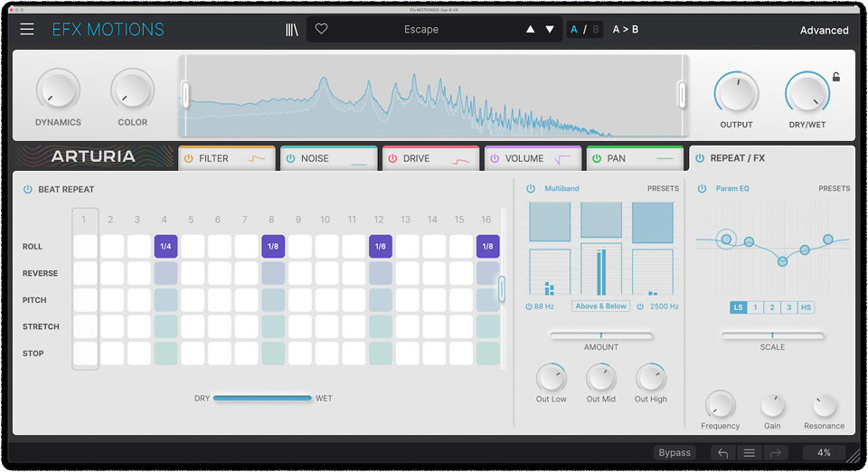Toggle the Pan module power
The width and height of the screenshot is (868, 472).
(x=597, y=158)
